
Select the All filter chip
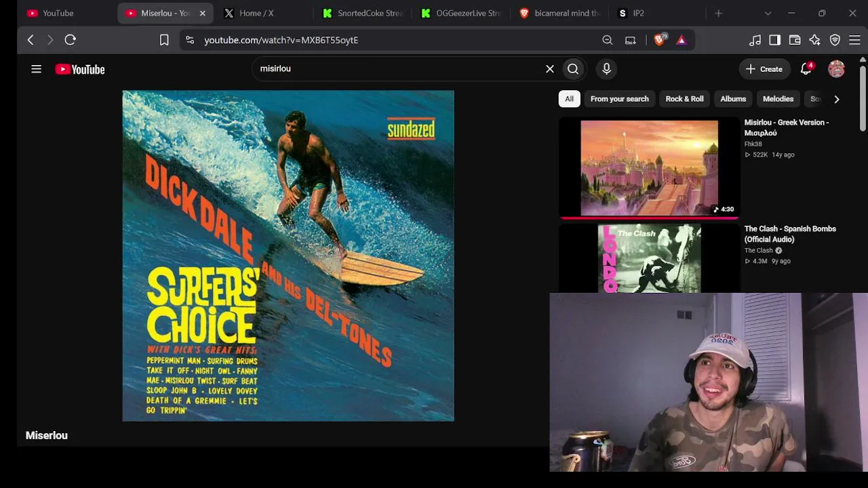569,99
